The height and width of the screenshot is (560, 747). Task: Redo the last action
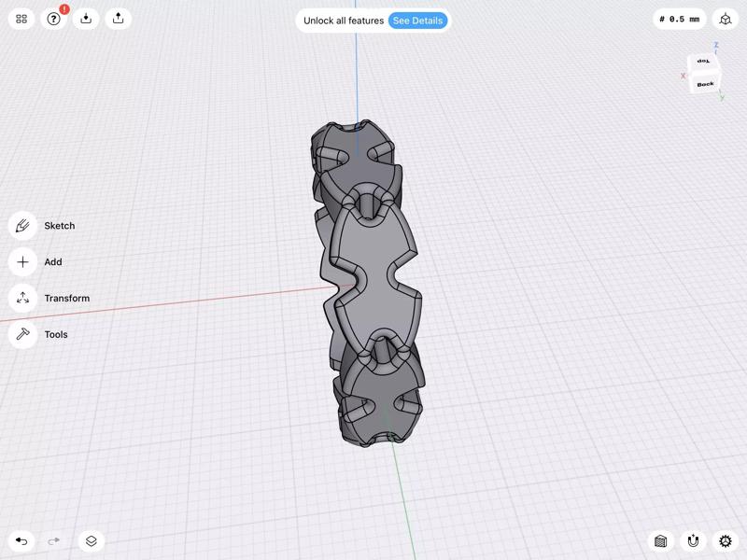tap(52, 539)
